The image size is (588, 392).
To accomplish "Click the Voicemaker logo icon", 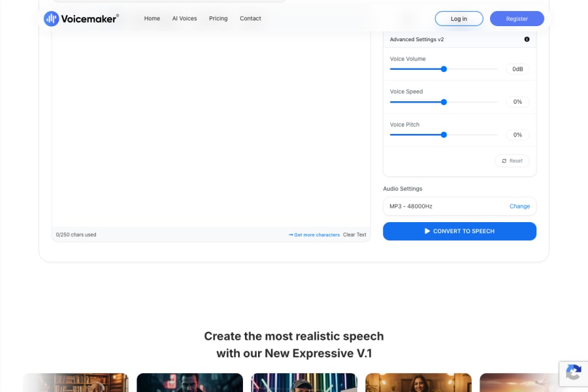I will pos(52,18).
